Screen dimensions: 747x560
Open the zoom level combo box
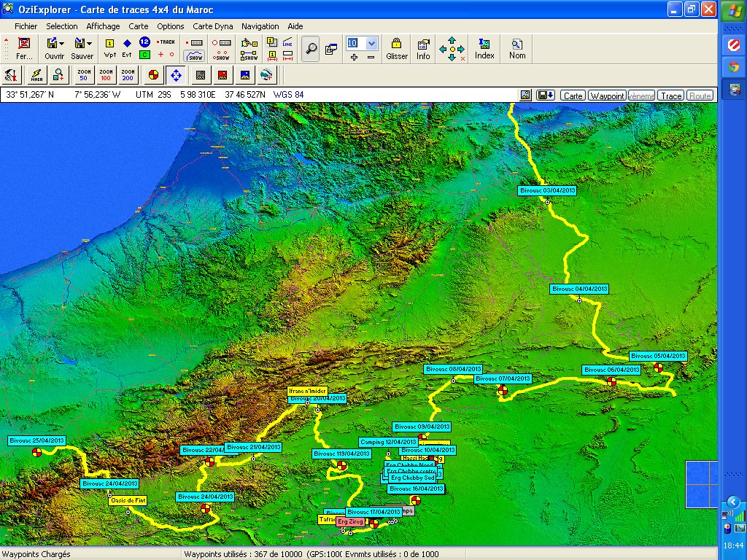point(371,43)
